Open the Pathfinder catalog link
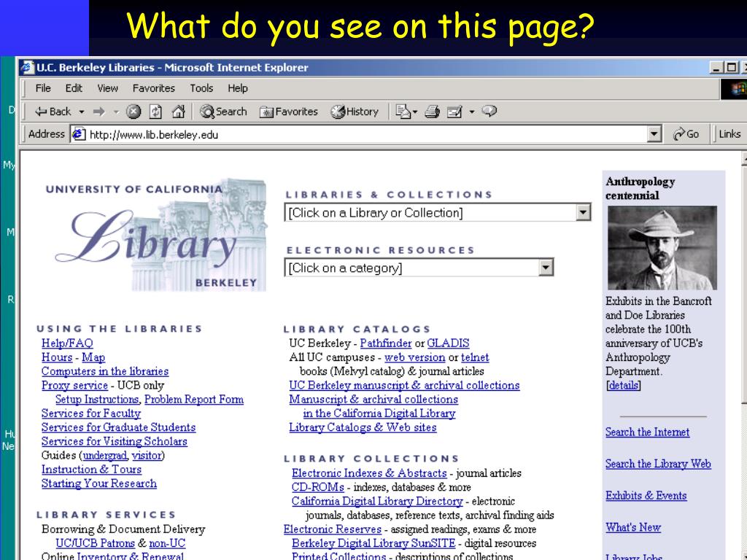Screen dimensions: 747x560 tap(385, 343)
